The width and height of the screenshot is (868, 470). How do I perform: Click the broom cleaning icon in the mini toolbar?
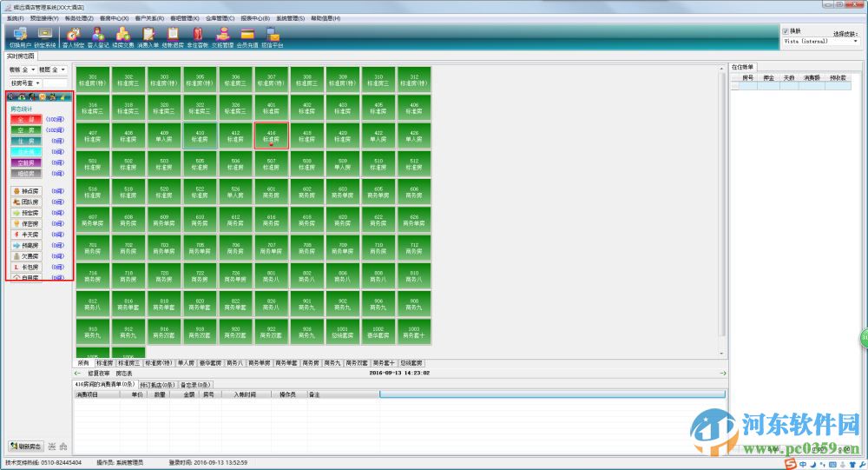(x=62, y=96)
